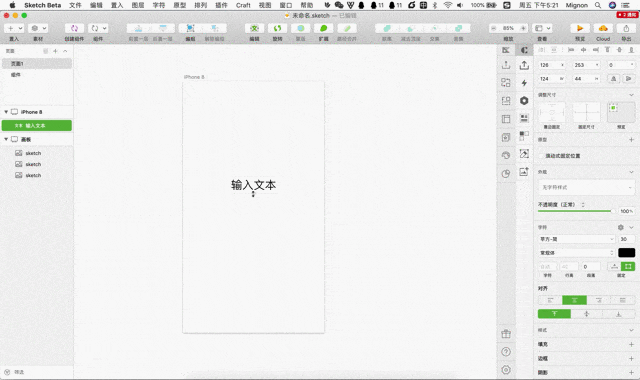Open the 插件 menu
This screenshot has height=380, width=640.
point(221,5)
